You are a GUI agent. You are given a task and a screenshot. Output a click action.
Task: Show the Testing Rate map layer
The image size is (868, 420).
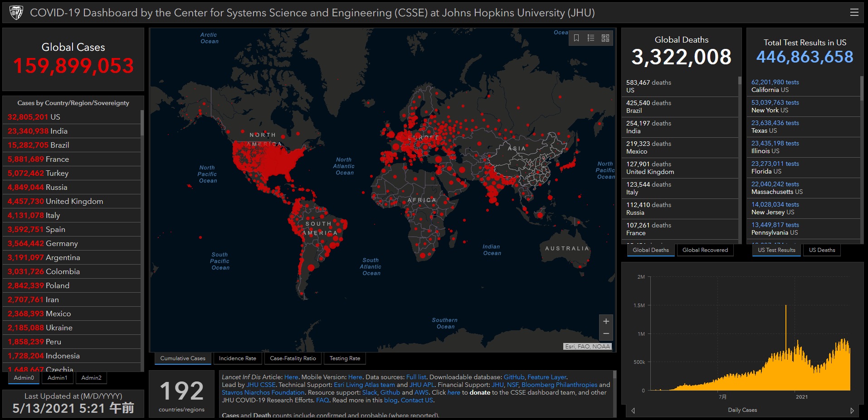[x=345, y=358]
